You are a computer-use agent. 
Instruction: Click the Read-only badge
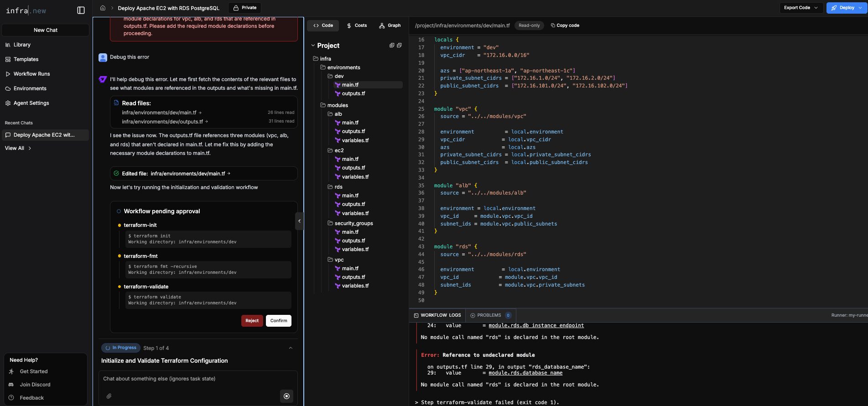[x=529, y=26]
